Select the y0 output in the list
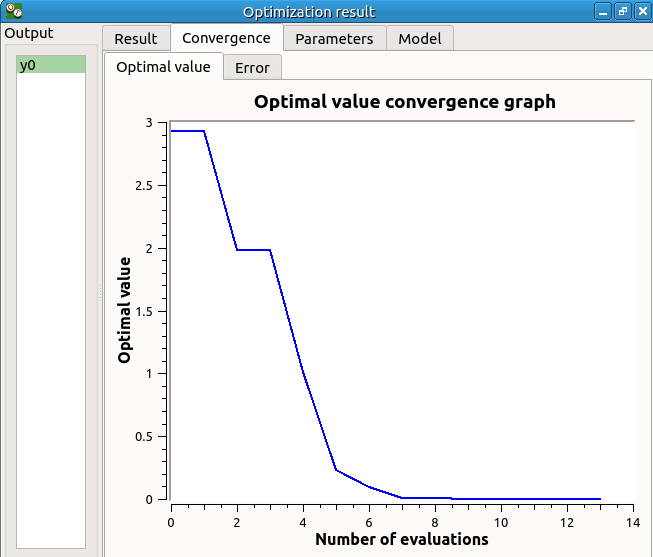The image size is (653, 557). pos(51,65)
